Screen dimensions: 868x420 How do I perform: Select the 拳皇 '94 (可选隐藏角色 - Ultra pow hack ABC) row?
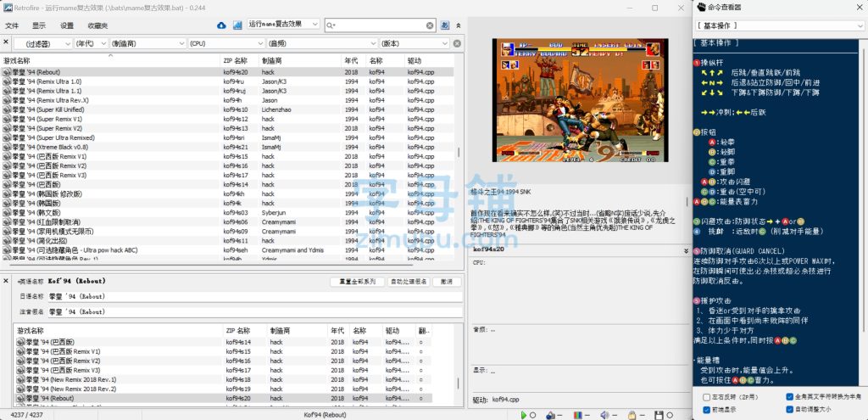[x=227, y=250]
